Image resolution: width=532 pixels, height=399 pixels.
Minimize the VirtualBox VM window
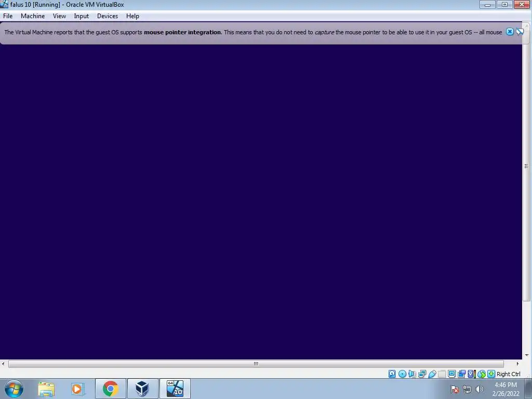(487, 4)
